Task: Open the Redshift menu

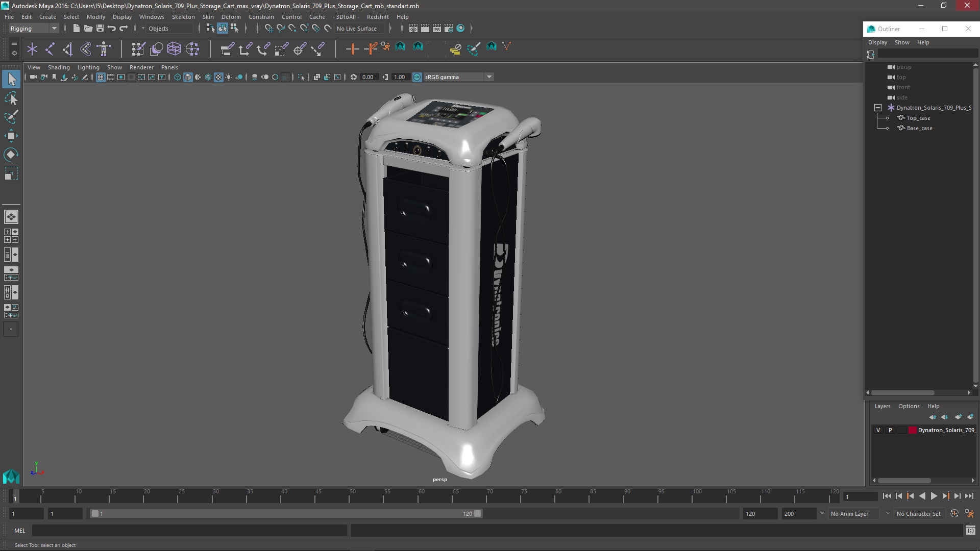Action: tap(378, 17)
